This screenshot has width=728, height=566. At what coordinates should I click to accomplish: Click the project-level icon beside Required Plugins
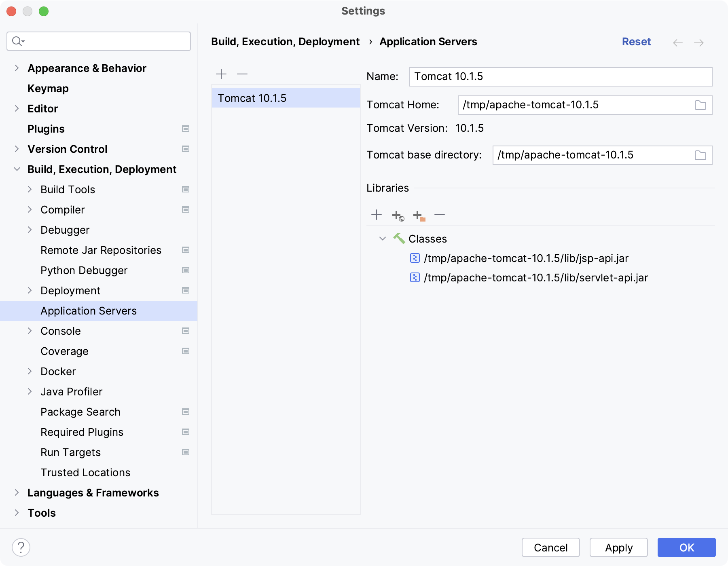tap(186, 432)
